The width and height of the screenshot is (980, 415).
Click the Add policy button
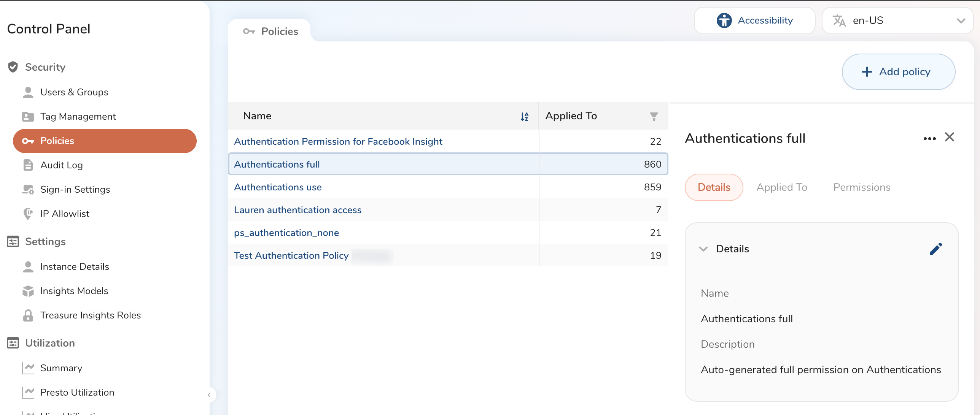(898, 72)
